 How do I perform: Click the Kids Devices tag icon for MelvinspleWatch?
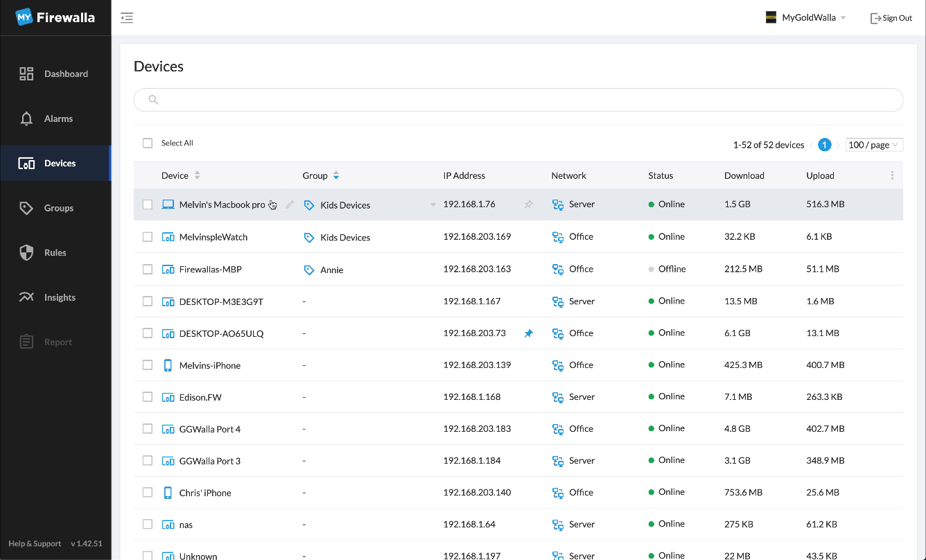pyautogui.click(x=309, y=237)
